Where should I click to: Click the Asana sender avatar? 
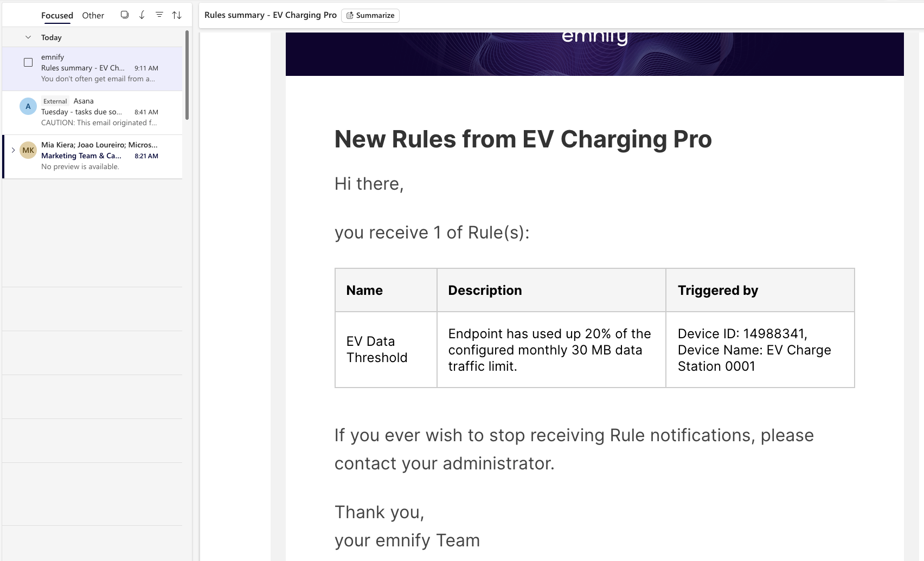[28, 106]
